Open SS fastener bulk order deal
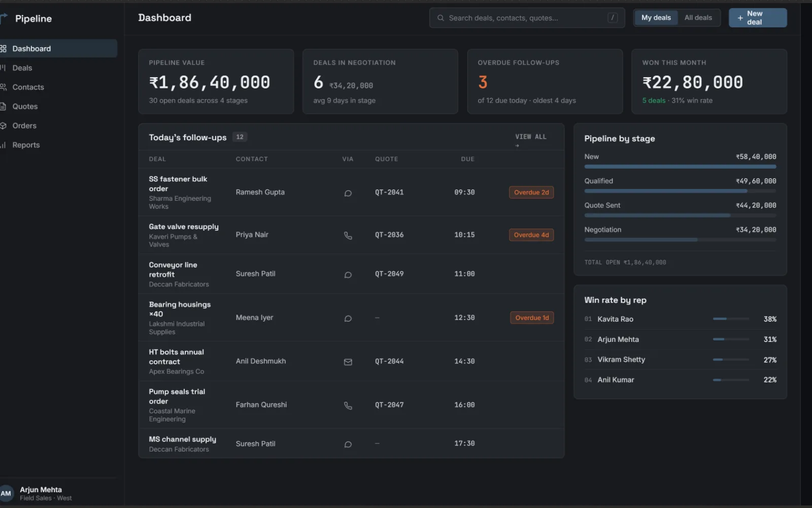This screenshot has width=812, height=508. (x=178, y=184)
